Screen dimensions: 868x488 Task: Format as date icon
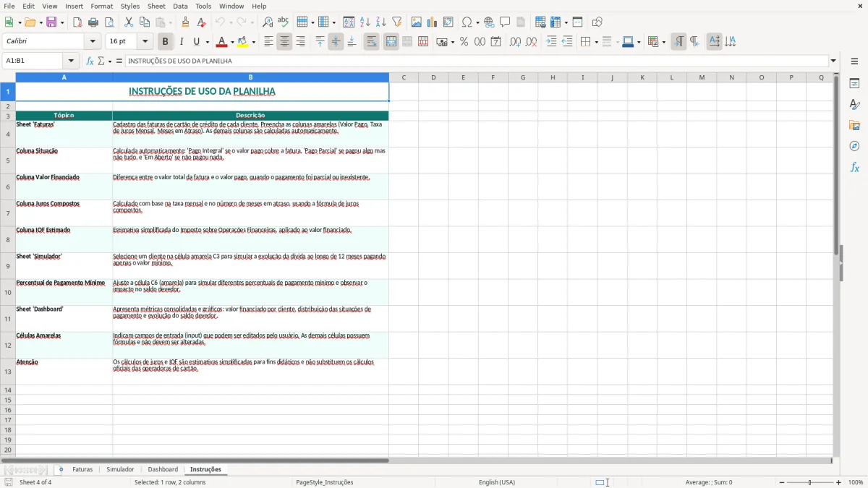pos(495,42)
